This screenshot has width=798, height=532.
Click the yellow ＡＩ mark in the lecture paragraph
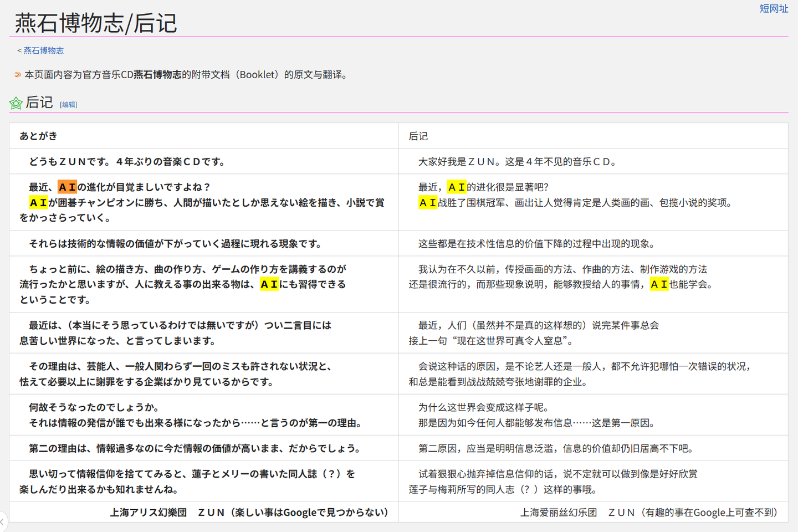[268, 284]
